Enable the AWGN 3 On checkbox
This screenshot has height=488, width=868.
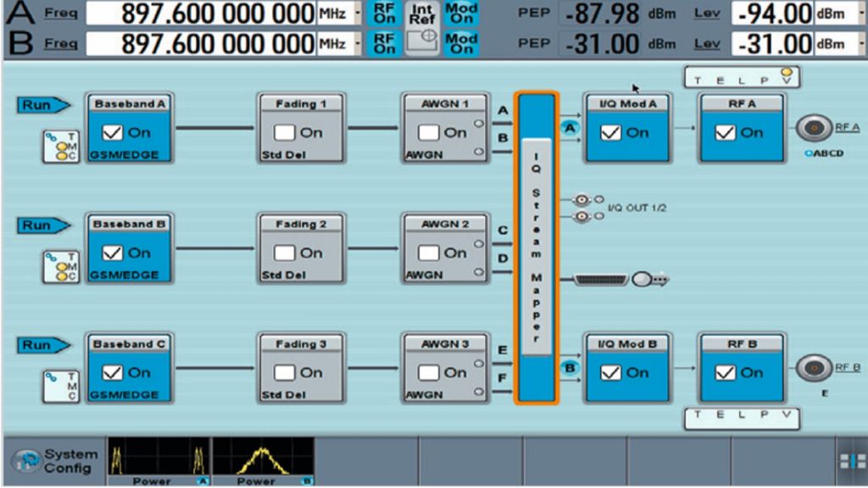[428, 373]
